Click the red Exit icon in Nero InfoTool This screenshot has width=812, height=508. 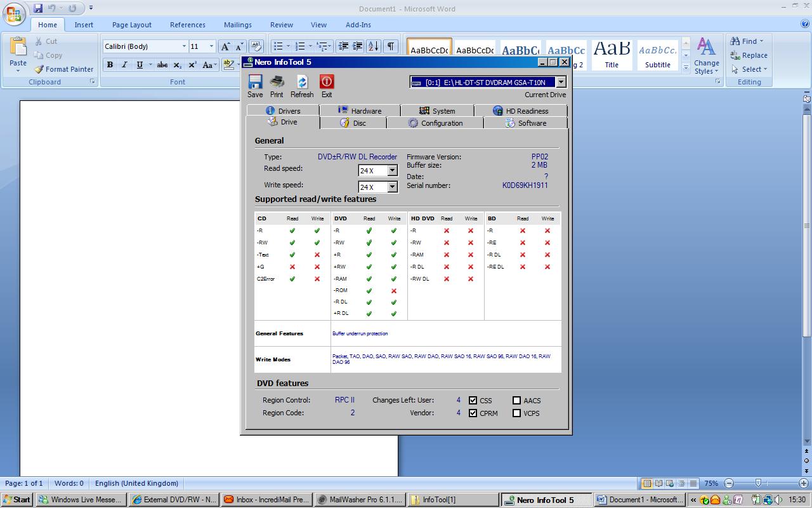tap(327, 81)
